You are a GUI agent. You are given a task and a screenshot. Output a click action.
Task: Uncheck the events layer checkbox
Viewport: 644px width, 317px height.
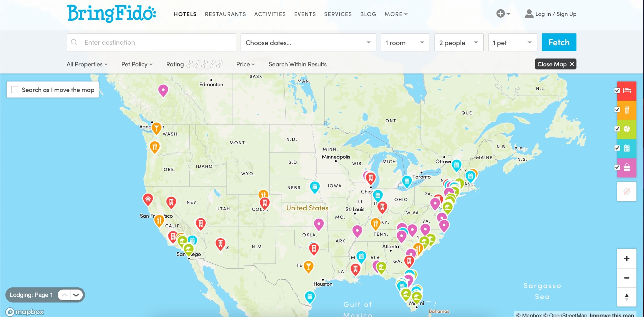pyautogui.click(x=617, y=148)
